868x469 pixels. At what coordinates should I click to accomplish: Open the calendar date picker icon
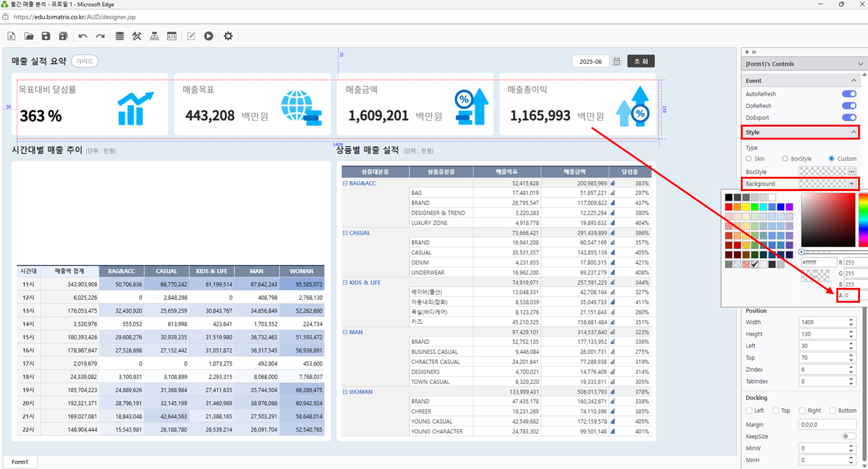[617, 61]
